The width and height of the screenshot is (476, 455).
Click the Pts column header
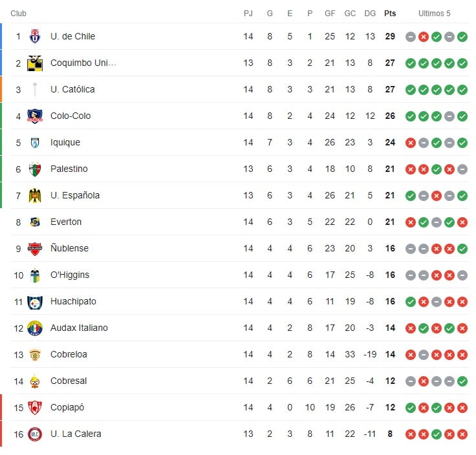pyautogui.click(x=390, y=14)
